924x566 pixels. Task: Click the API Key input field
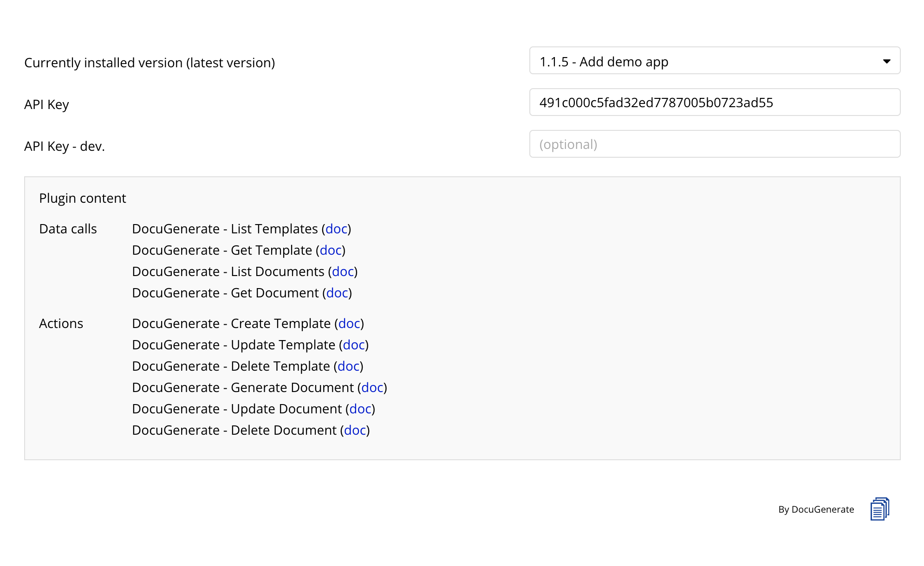(715, 102)
